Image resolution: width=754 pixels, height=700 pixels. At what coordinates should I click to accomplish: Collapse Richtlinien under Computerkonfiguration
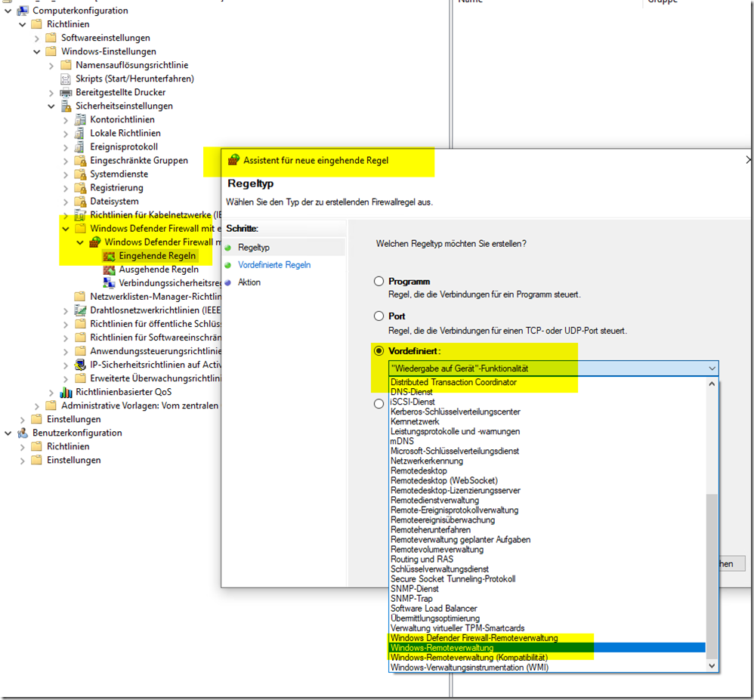tap(22, 24)
